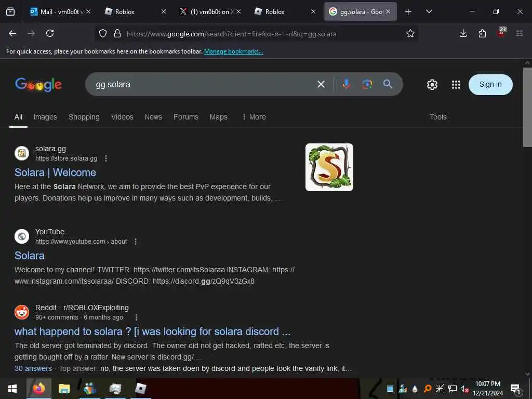Open Windows Start menu
The width and height of the screenshot is (532, 399).
click(x=12, y=389)
